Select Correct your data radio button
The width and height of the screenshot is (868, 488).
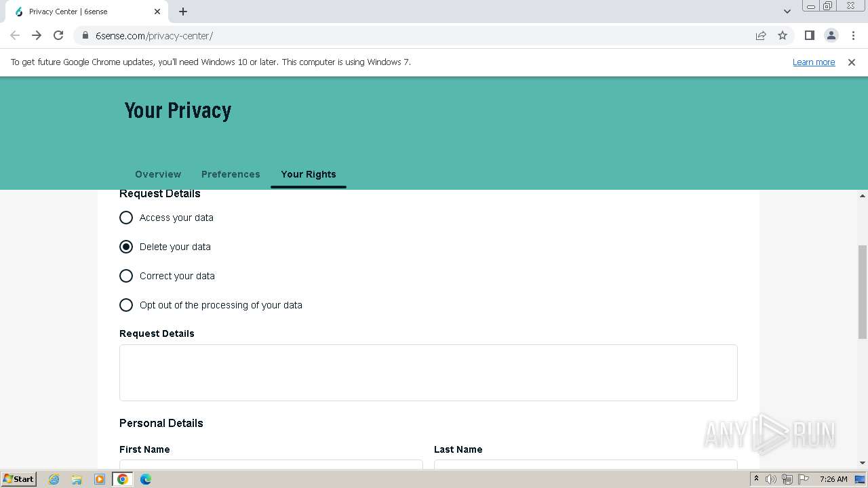point(126,276)
